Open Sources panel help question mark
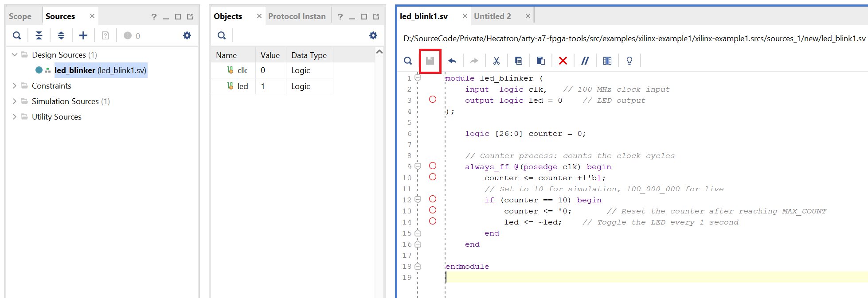 (154, 16)
